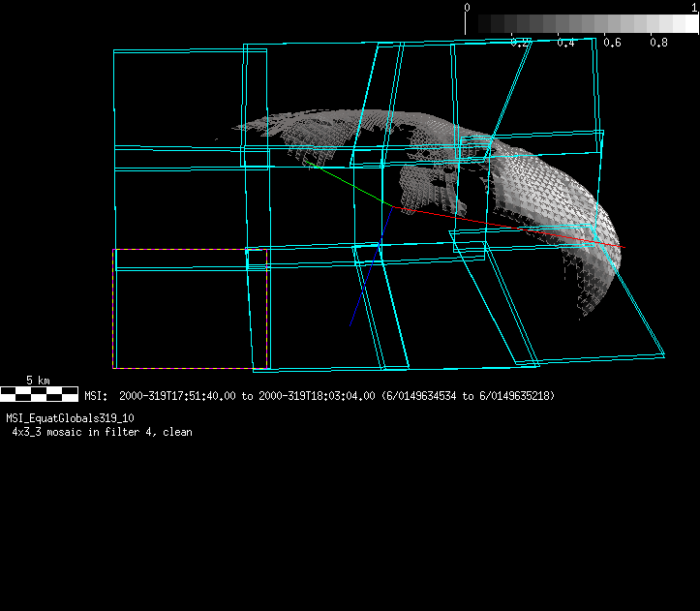Image resolution: width=700 pixels, height=611 pixels.
Task: Click the 0.8 tick on the color bar
Action: coord(658,43)
